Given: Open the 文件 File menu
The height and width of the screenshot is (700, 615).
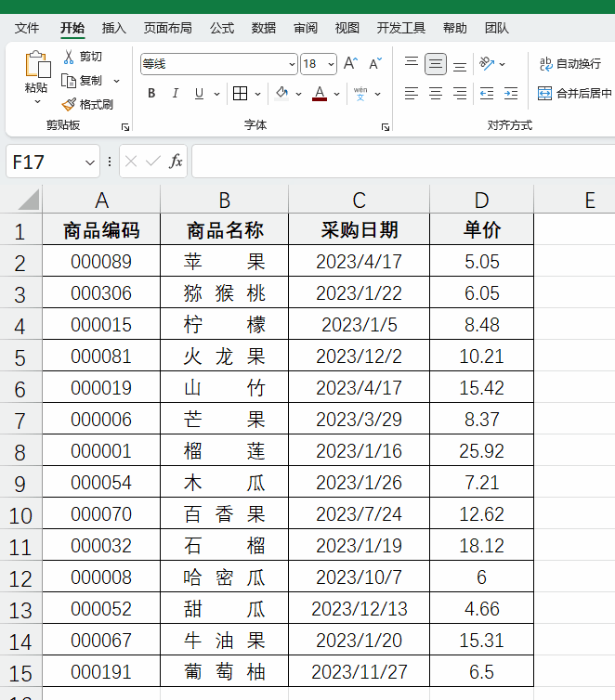Looking at the screenshot, I should point(27,28).
